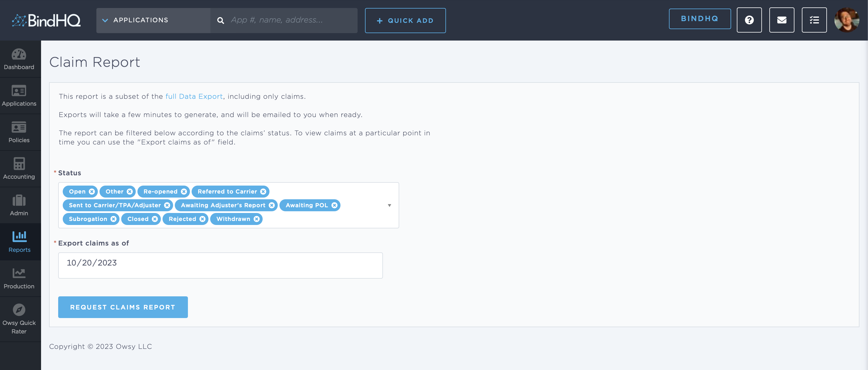The image size is (868, 370).
Task: Click the Export claims as of date field
Action: coord(220,265)
